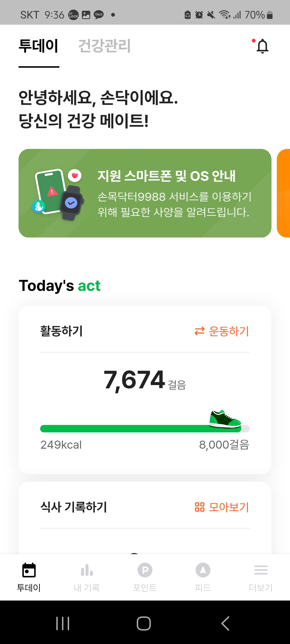Select the 투데이 tab at top
Screen dimensions: 290x644
(x=39, y=46)
